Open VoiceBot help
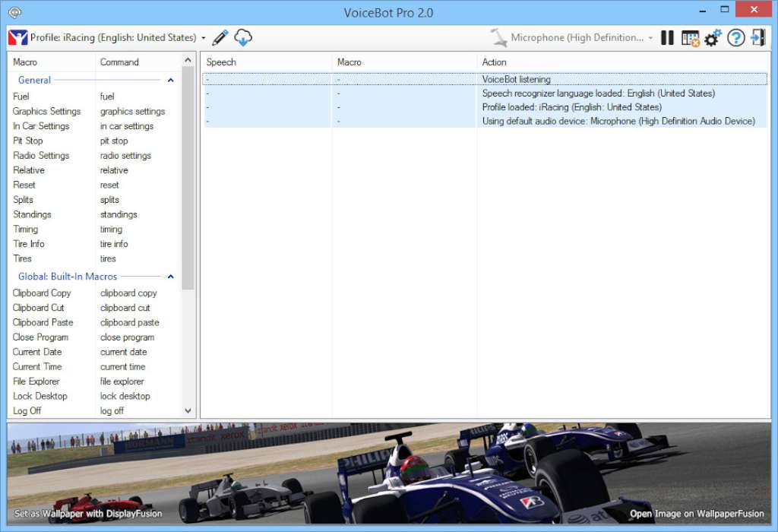Viewport: 778px width, 532px height. [x=735, y=37]
